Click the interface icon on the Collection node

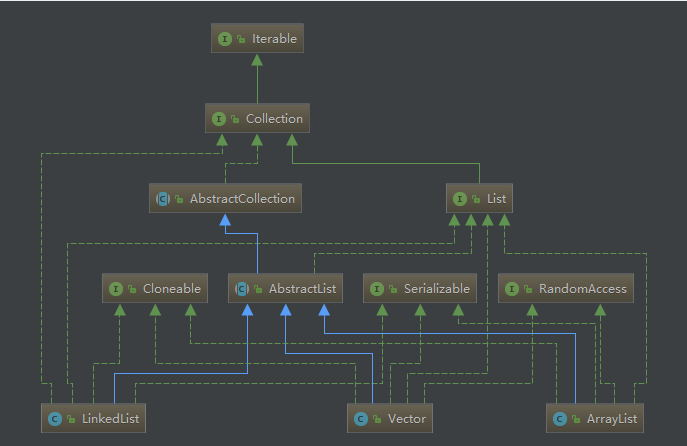218,119
